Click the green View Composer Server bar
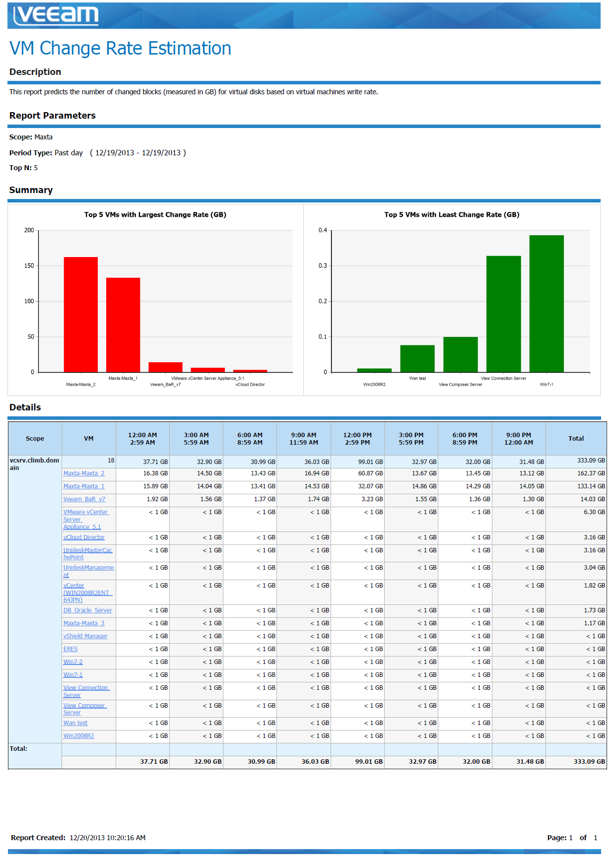The height and width of the screenshot is (862, 616). (x=461, y=354)
